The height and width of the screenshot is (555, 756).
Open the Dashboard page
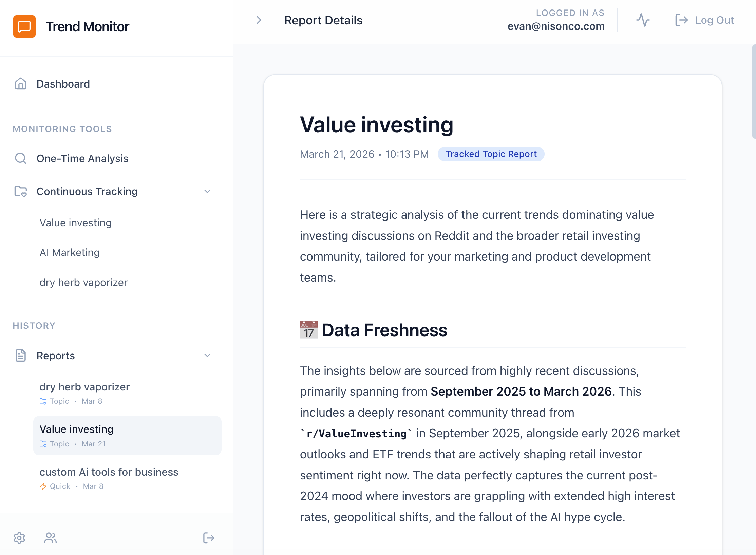pos(63,84)
